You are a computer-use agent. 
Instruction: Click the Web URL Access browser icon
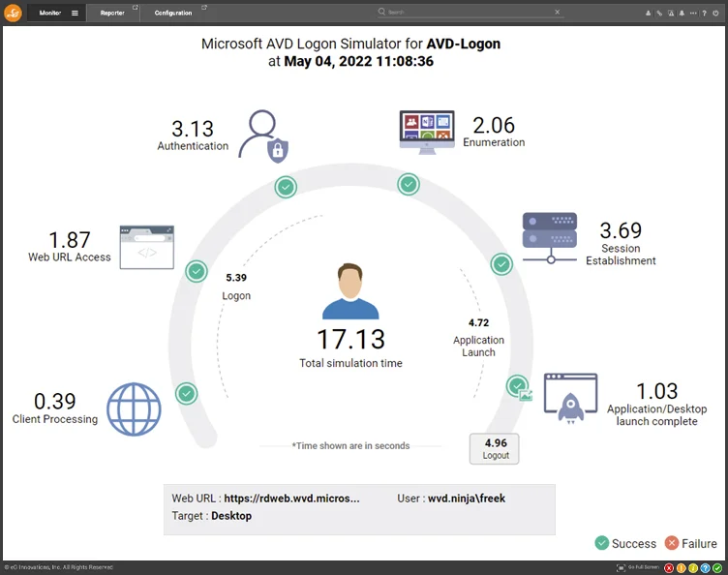click(147, 248)
